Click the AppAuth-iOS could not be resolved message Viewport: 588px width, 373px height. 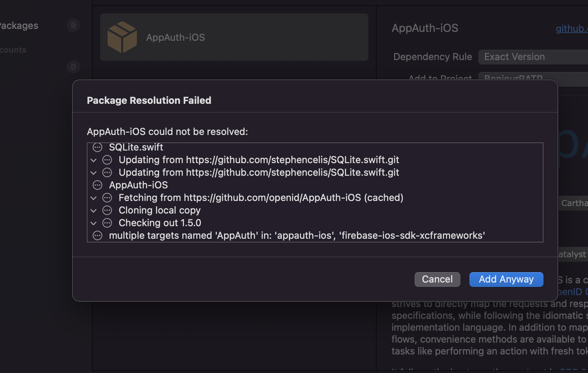pyautogui.click(x=167, y=132)
